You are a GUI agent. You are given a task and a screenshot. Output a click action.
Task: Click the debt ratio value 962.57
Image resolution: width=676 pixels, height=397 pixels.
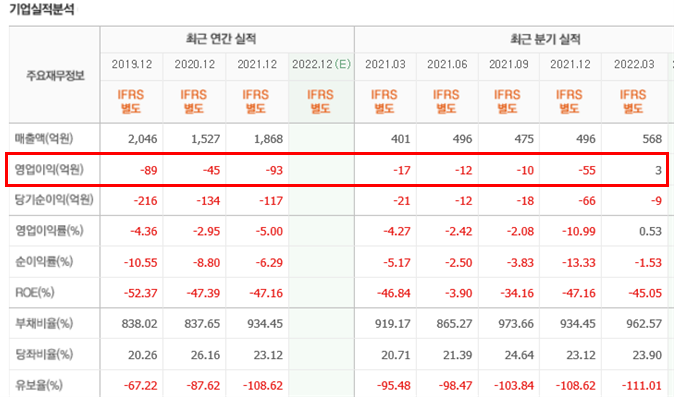(644, 324)
